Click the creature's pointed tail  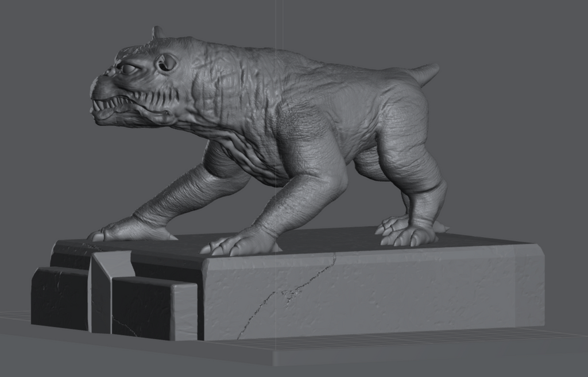[425, 73]
